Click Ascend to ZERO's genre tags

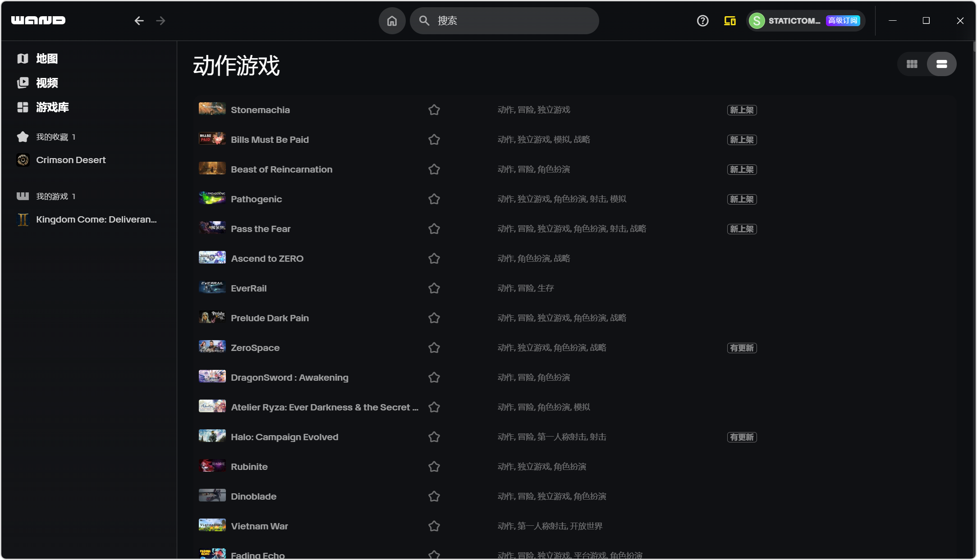click(x=534, y=259)
